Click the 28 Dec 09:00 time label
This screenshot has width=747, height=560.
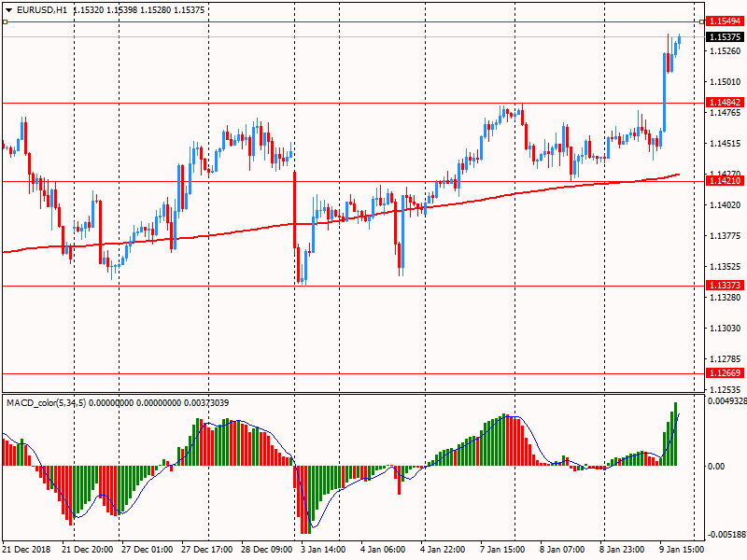pos(267,550)
